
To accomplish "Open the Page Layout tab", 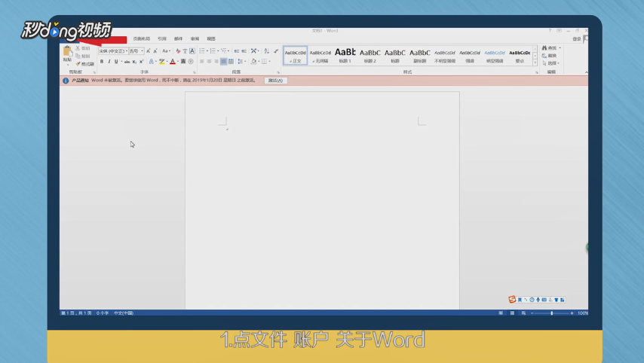I will click(x=141, y=38).
